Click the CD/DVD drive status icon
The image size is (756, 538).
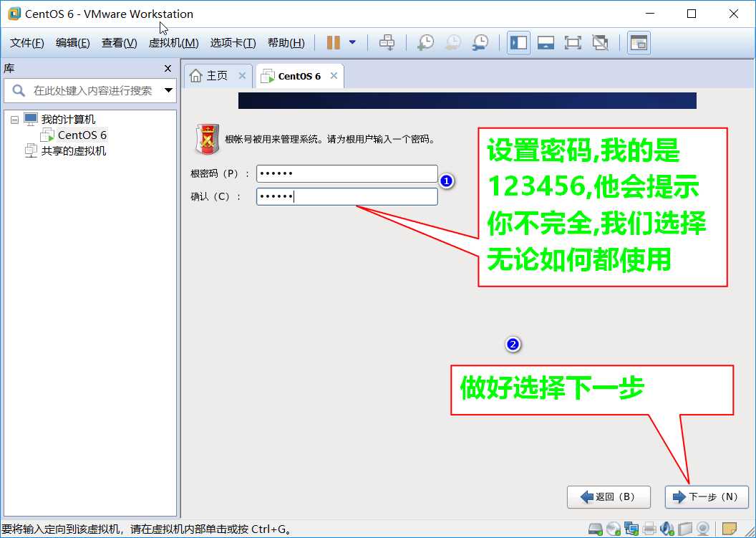614,529
